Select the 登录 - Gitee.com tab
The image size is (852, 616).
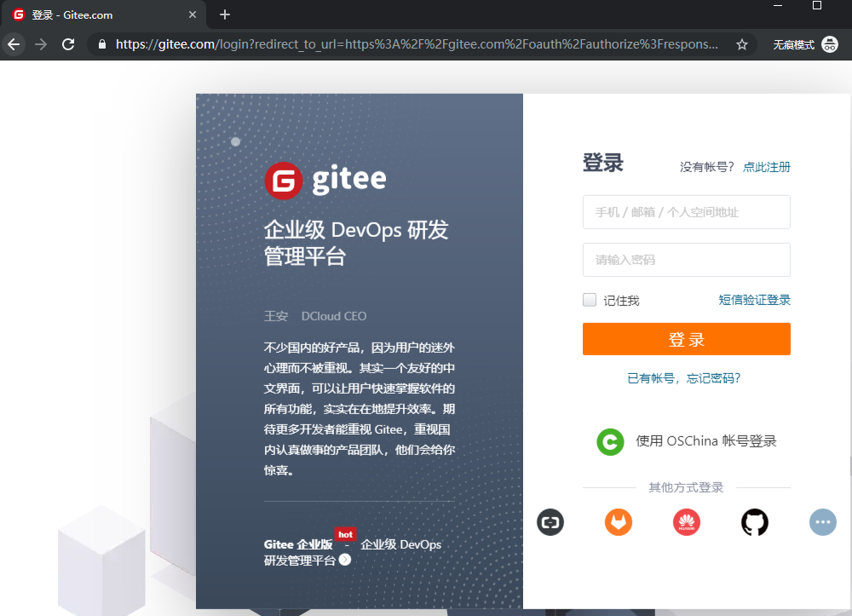click(103, 14)
